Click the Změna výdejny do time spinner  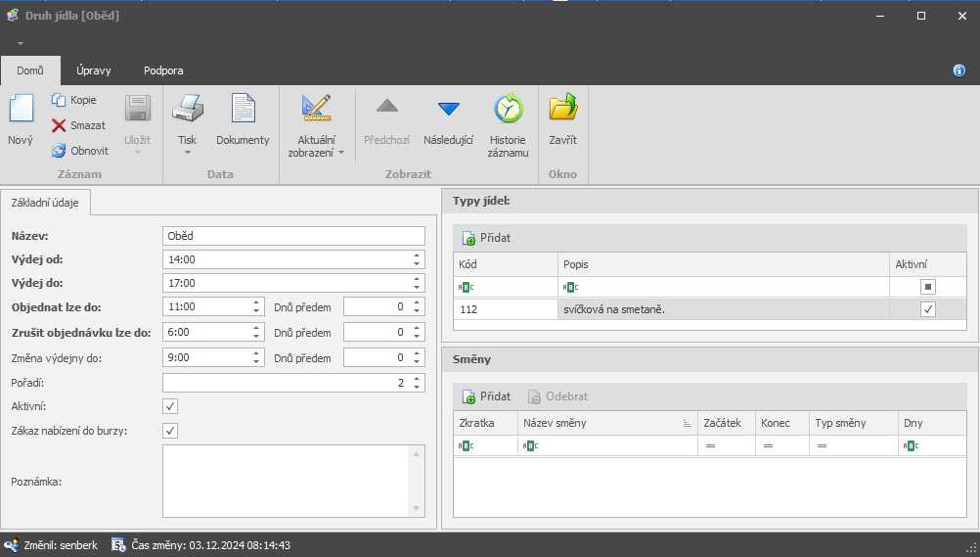coord(255,357)
